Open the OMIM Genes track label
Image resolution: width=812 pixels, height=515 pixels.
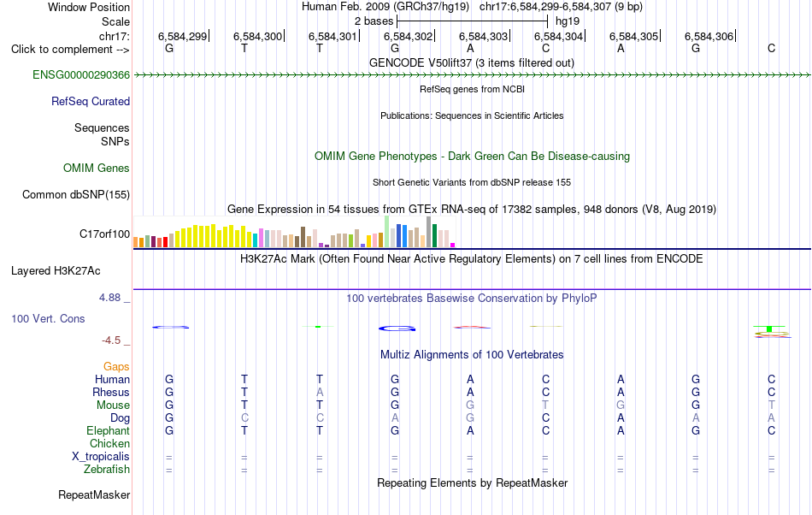tap(97, 169)
